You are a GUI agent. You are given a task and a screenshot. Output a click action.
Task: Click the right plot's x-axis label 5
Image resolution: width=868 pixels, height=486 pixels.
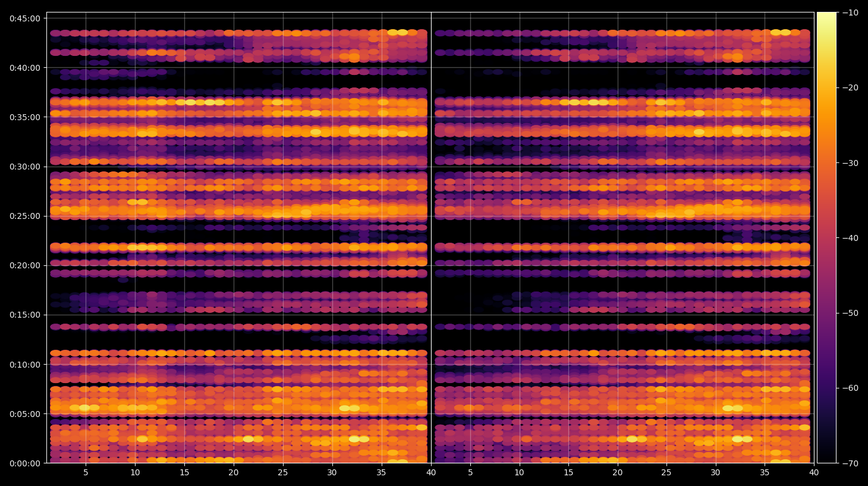[x=470, y=473]
